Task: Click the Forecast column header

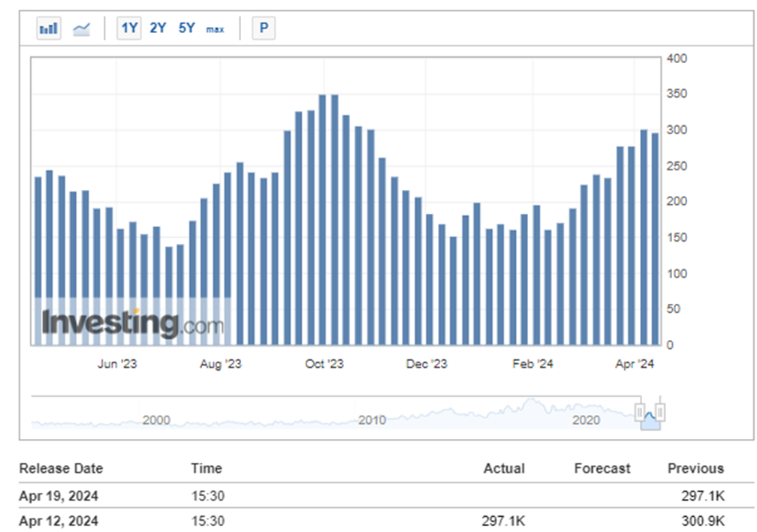Action: pos(602,468)
